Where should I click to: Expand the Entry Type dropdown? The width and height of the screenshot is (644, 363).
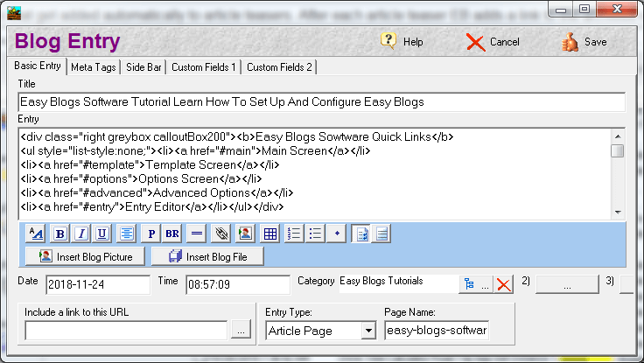[x=369, y=331]
